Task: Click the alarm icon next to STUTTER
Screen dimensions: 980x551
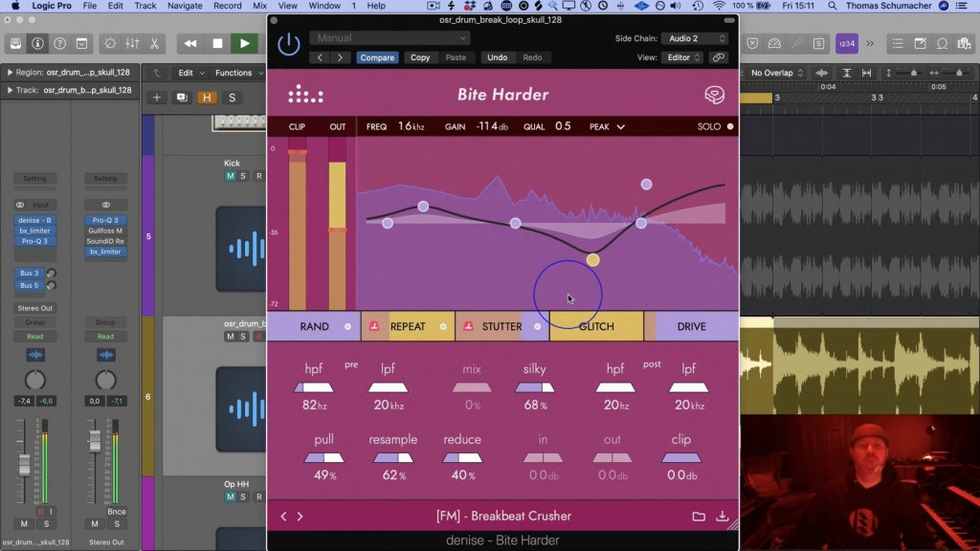Action: [x=468, y=326]
